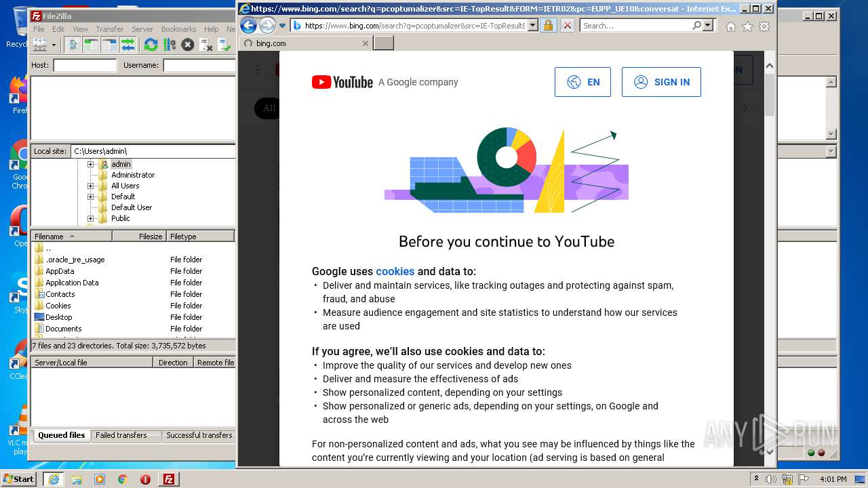Open FileZilla Edit menu
868x488 pixels.
pos(58,29)
